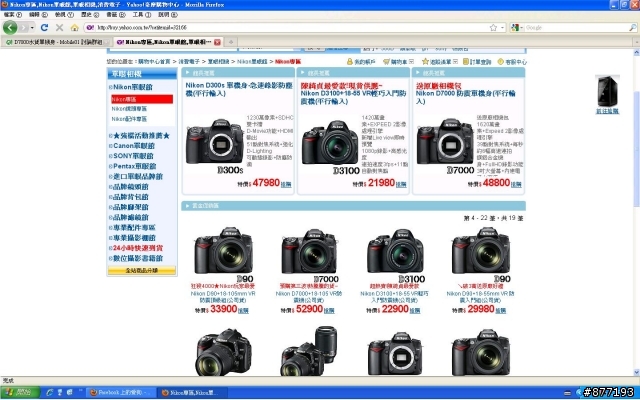Click the 購物中心首頁 breadcrumb link
This screenshot has height=400, width=640.
coord(154,62)
